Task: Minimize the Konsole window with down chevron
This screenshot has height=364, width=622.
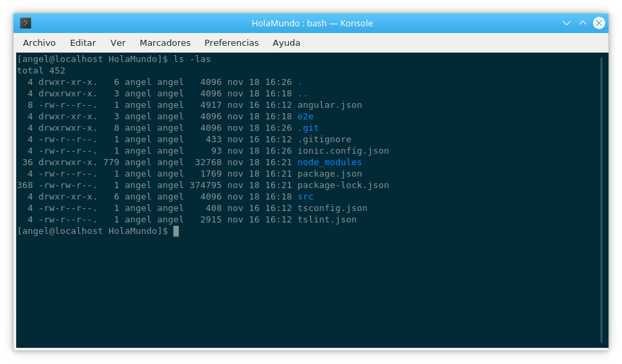Action: click(567, 23)
